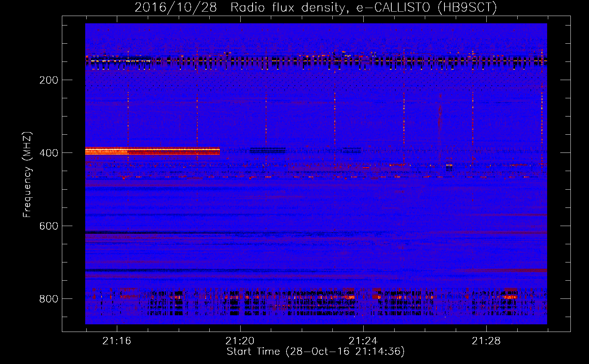
Task: Click the '800' frequency tick label
Action: [x=49, y=299]
